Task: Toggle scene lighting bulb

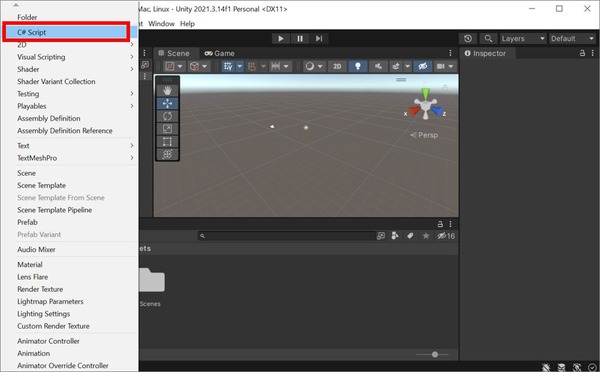Action: coord(358,66)
